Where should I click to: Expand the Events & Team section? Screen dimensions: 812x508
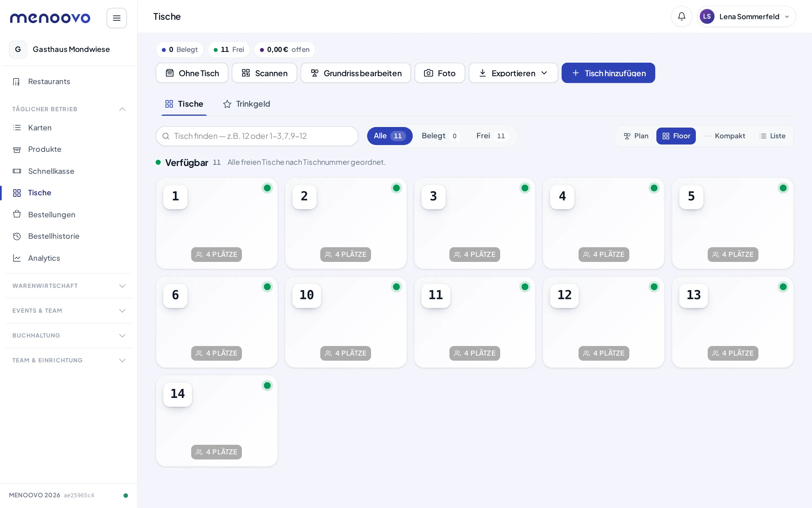point(69,311)
